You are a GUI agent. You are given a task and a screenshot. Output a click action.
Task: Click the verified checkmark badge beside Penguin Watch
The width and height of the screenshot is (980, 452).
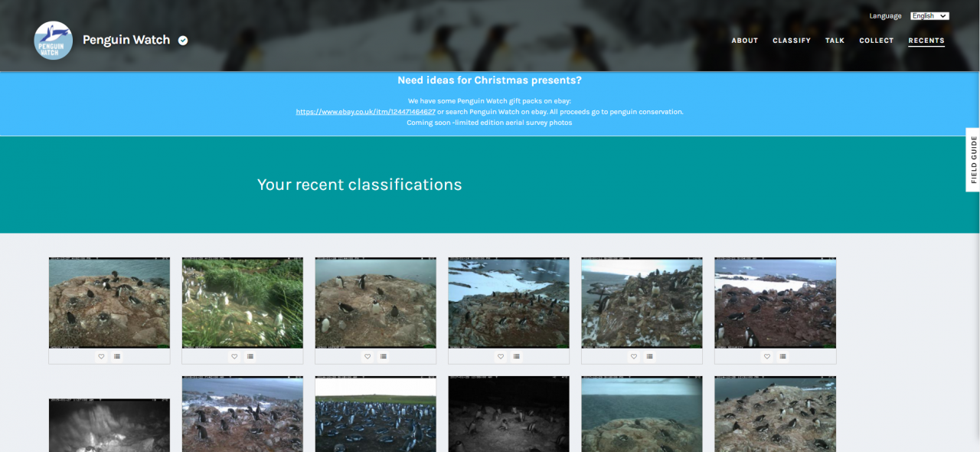[x=183, y=41]
